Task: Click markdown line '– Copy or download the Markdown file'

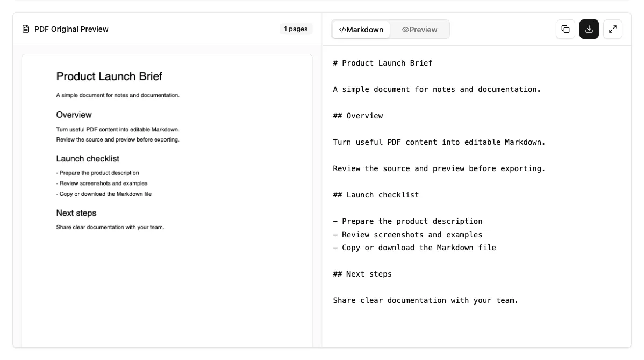Action: pyautogui.click(x=414, y=248)
